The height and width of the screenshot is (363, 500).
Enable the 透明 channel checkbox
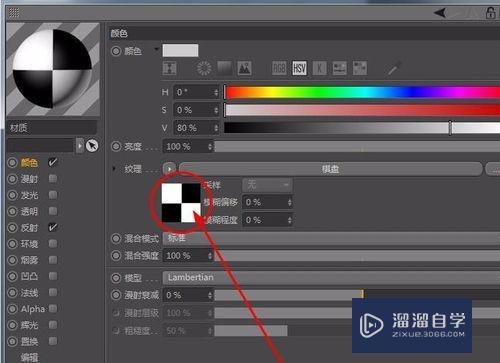pyautogui.click(x=53, y=211)
